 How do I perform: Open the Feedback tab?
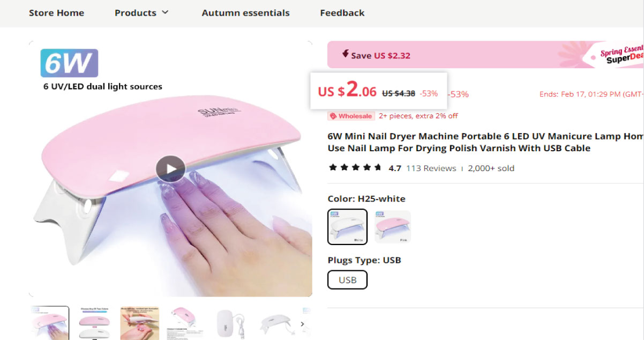coord(342,13)
